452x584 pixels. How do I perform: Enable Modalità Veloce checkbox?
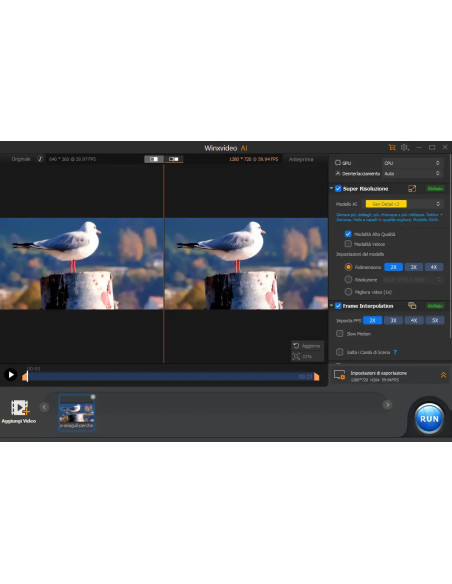click(x=348, y=244)
